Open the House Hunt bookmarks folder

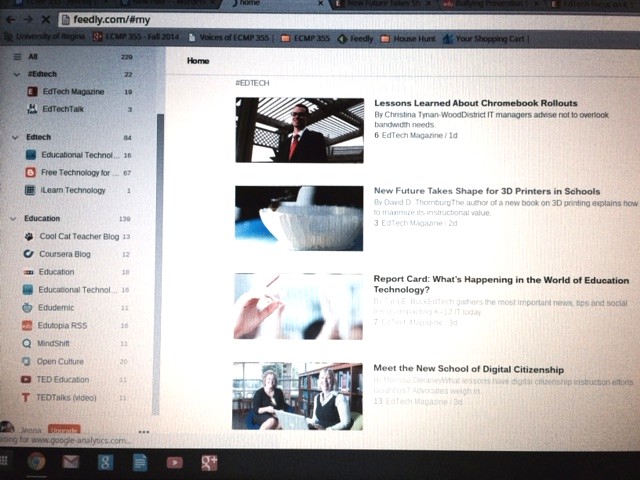(408, 39)
